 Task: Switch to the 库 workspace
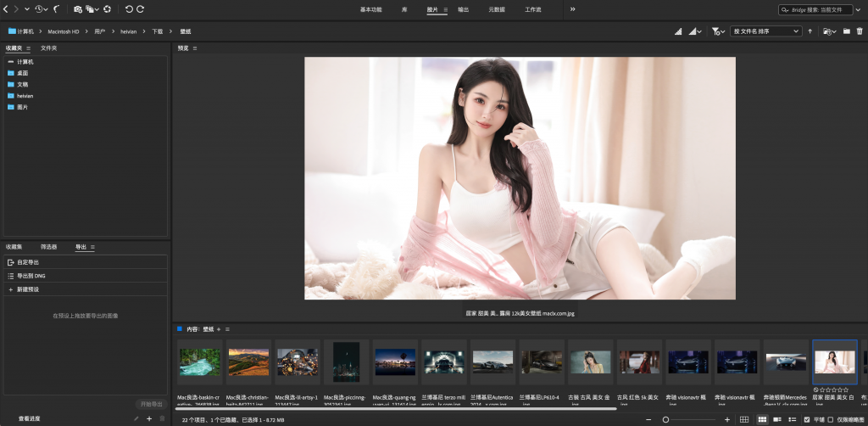coord(404,9)
